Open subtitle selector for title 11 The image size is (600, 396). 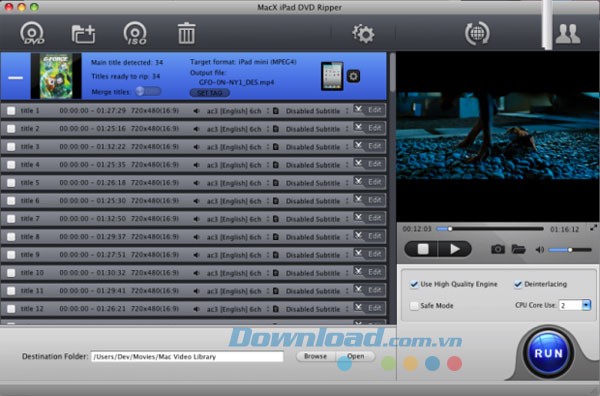tap(317, 291)
